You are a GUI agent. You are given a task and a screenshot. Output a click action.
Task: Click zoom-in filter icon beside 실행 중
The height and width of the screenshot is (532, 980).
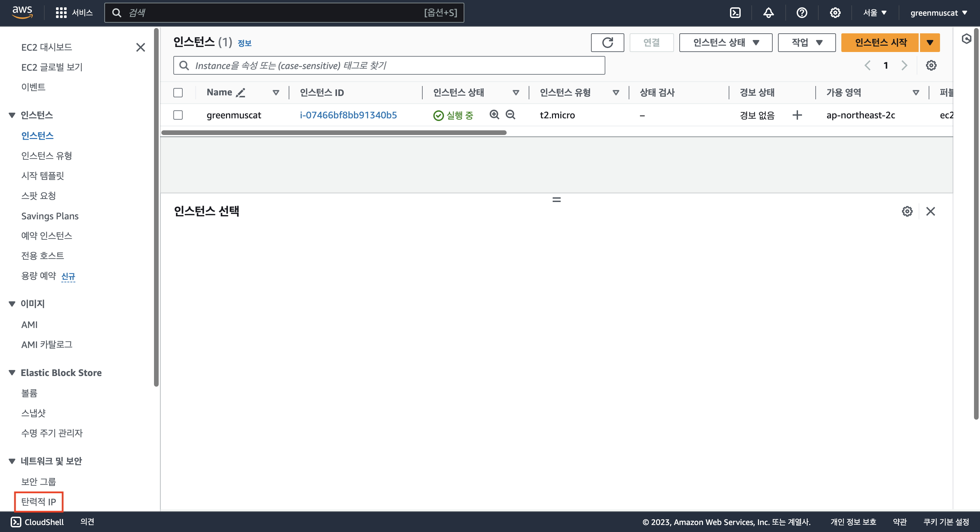tap(494, 115)
